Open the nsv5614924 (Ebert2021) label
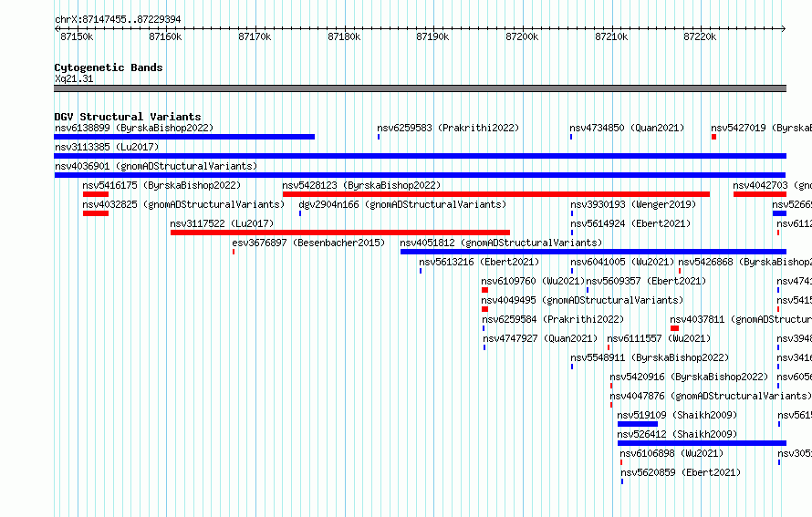Viewport: 812px width, 517px height. 630,223
